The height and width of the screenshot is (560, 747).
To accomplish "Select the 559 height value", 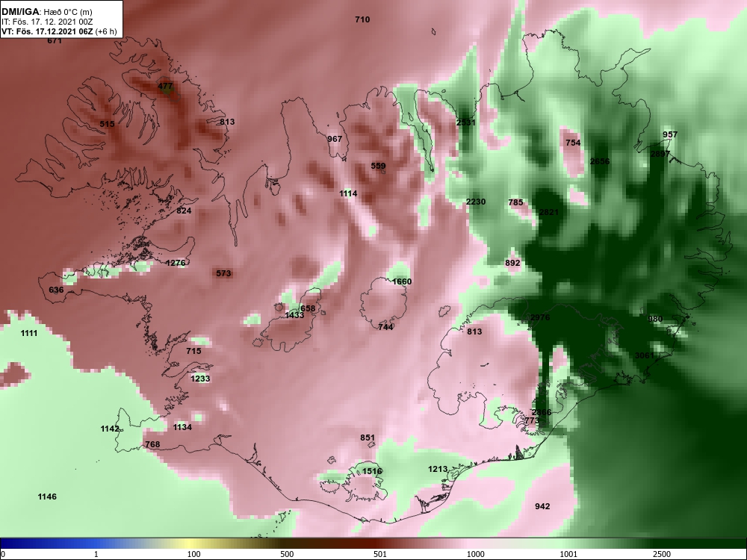I will point(378,166).
